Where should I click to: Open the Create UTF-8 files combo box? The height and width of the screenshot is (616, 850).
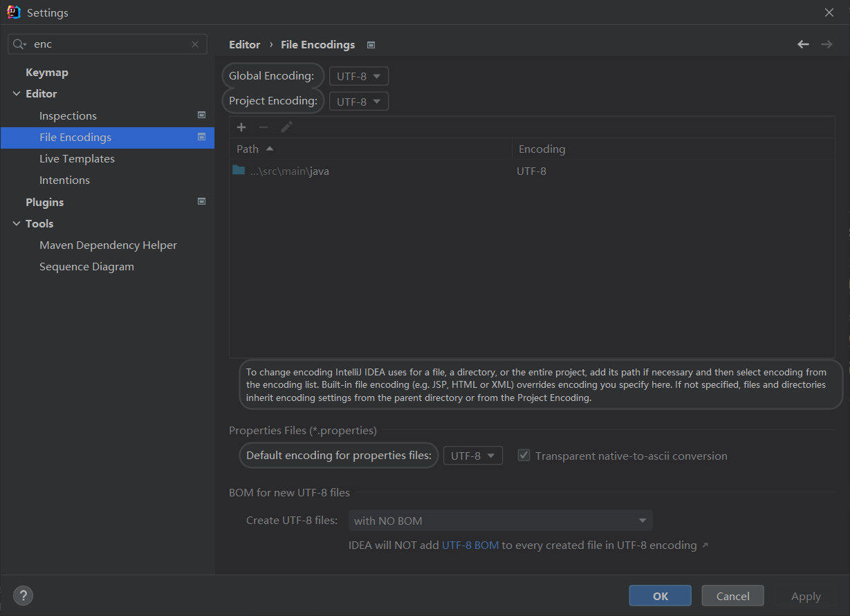(500, 521)
